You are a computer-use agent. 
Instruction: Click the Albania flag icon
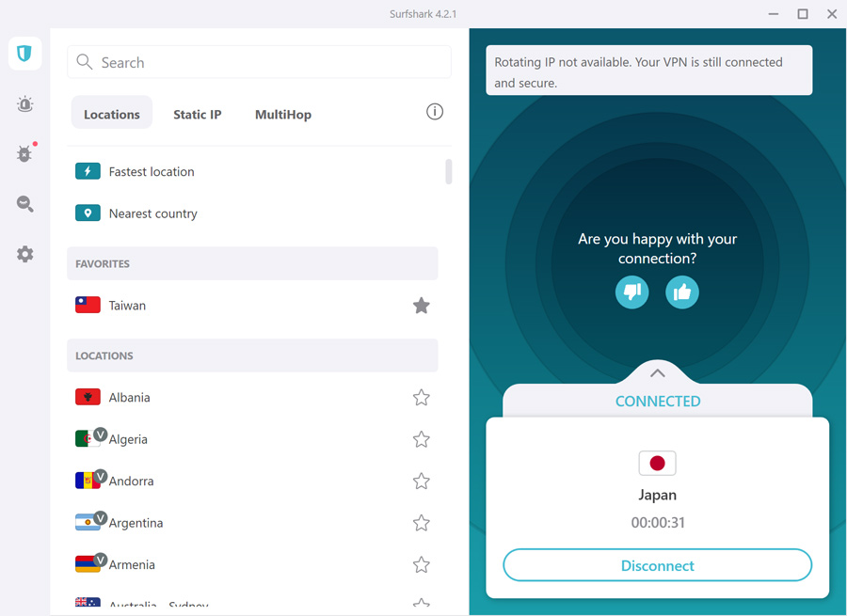pyautogui.click(x=88, y=397)
